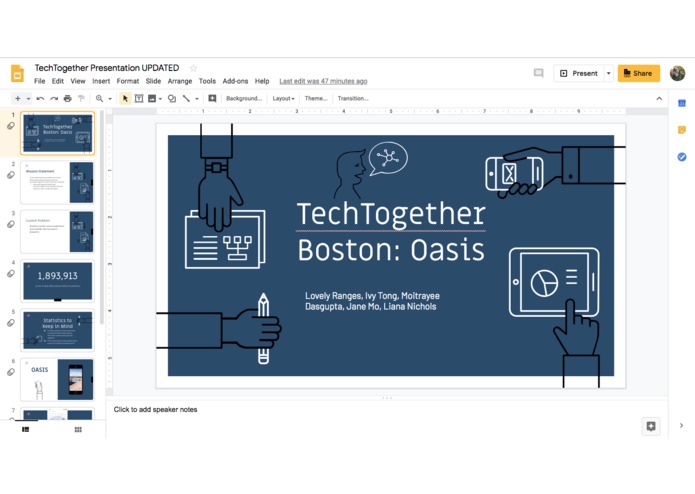Open the Slide menu
Screen dimensions: 695x494
[153, 81]
